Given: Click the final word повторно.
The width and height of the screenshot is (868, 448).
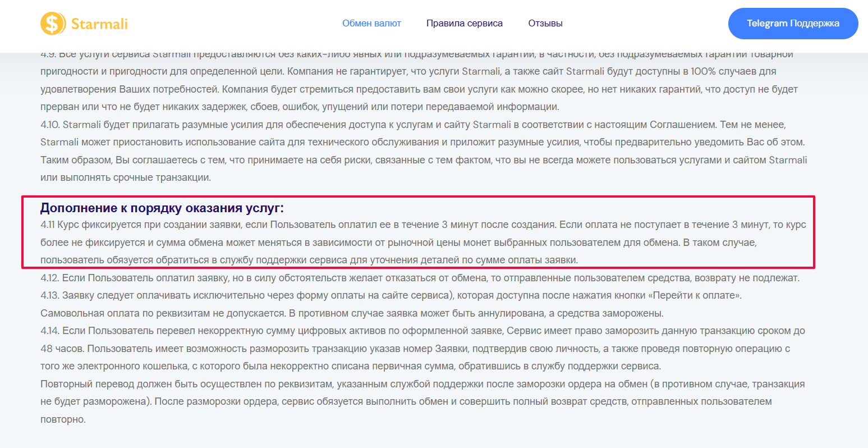Looking at the screenshot, I should (x=63, y=420).
